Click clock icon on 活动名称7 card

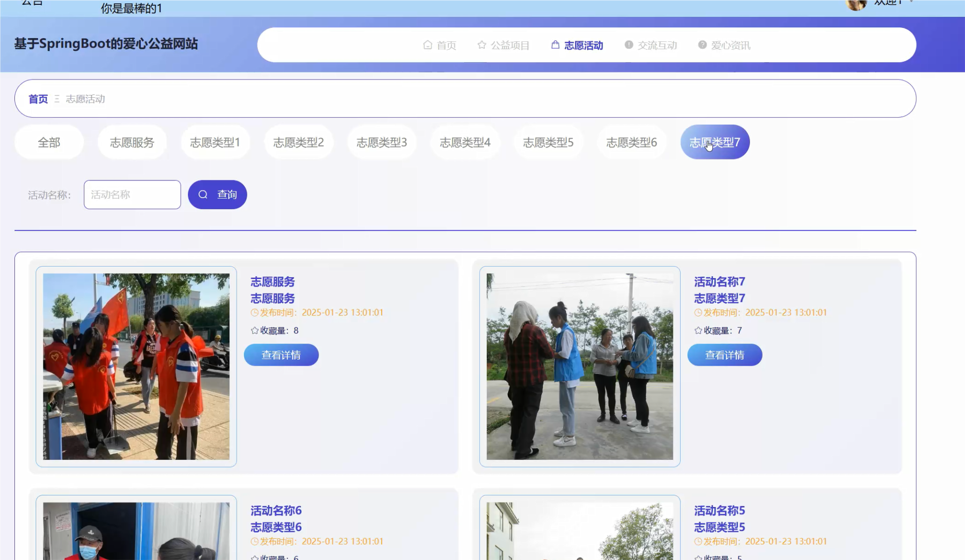pyautogui.click(x=698, y=313)
